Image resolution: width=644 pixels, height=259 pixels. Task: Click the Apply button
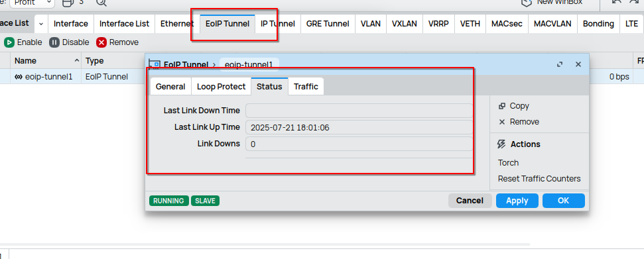point(517,201)
